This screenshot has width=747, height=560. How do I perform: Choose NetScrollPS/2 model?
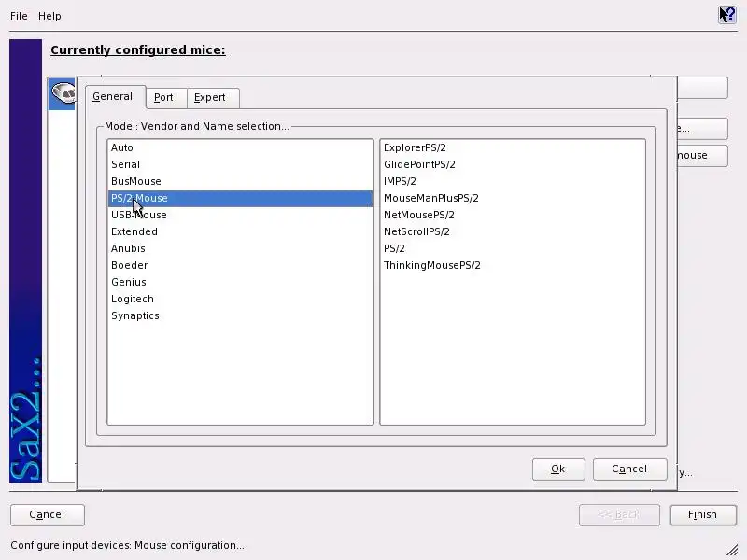(x=513, y=231)
